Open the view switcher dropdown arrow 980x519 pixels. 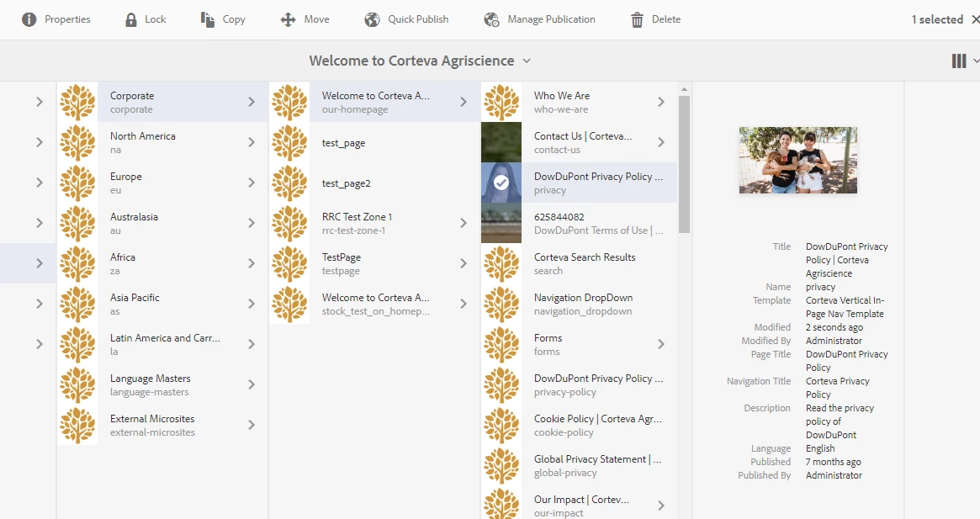pyautogui.click(x=976, y=61)
